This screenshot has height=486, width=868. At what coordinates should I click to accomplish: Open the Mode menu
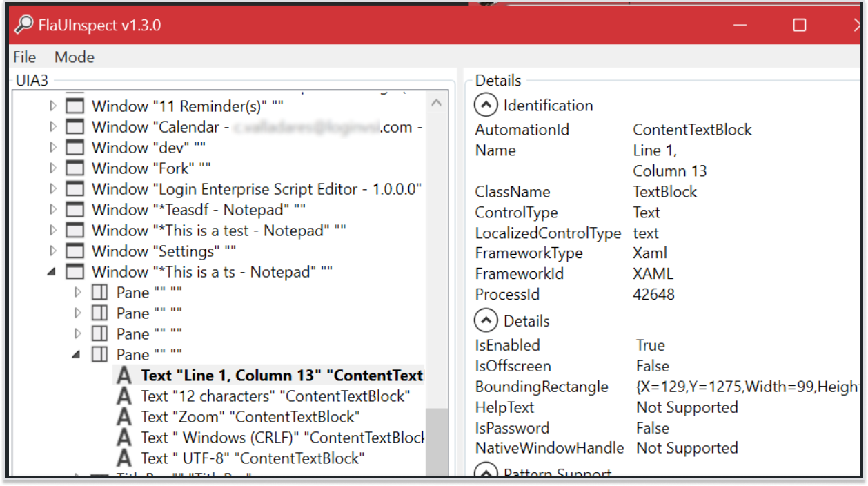tap(75, 57)
